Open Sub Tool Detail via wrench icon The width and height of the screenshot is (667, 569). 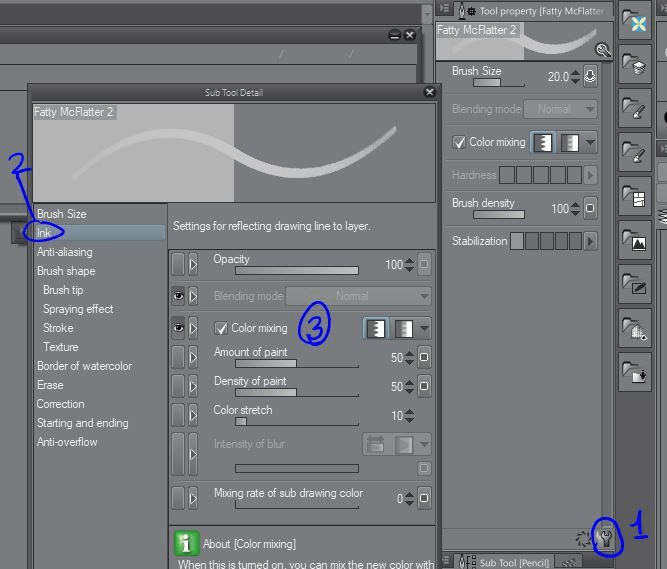[x=606, y=539]
